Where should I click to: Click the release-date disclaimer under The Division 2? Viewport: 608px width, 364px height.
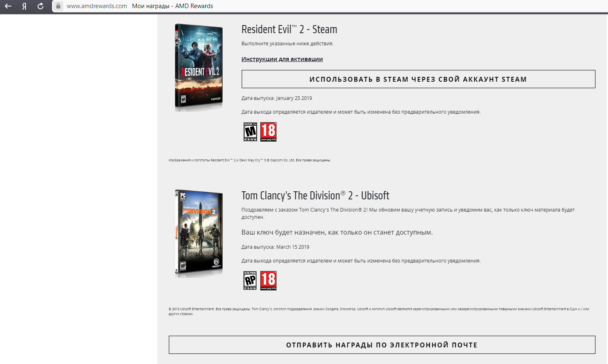tap(361, 261)
